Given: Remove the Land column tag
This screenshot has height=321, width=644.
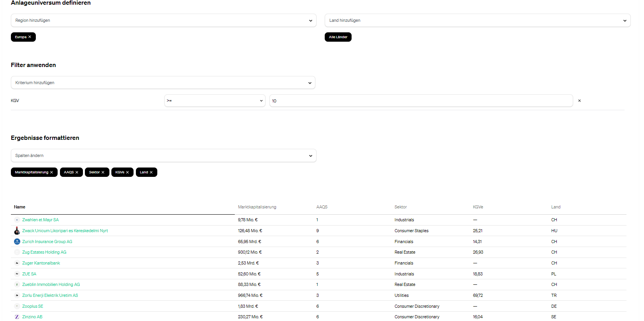Looking at the screenshot, I should tap(151, 172).
